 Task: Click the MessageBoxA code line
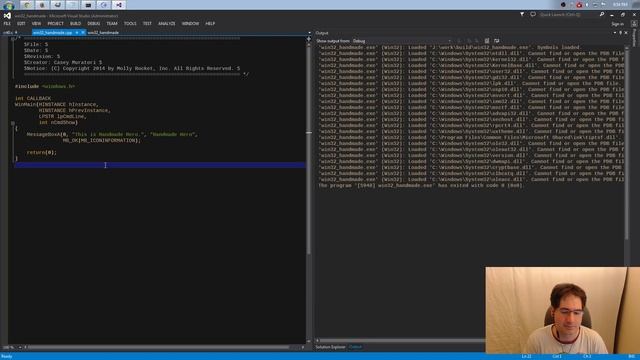click(112, 134)
